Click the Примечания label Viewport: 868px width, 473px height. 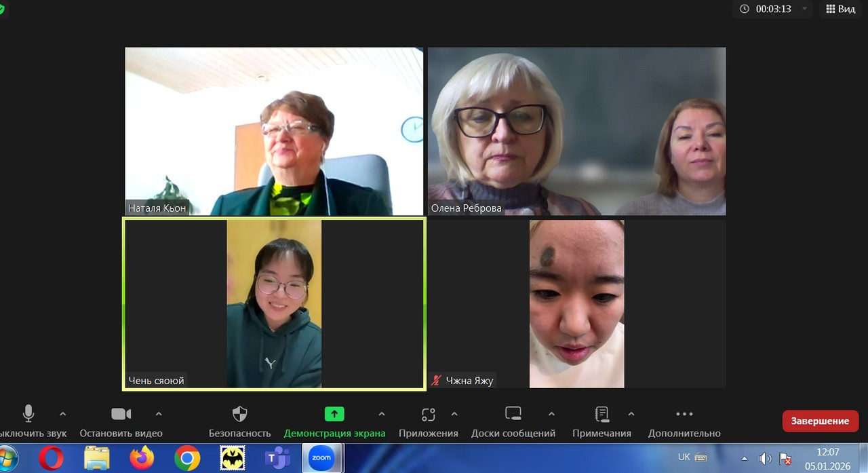601,433
